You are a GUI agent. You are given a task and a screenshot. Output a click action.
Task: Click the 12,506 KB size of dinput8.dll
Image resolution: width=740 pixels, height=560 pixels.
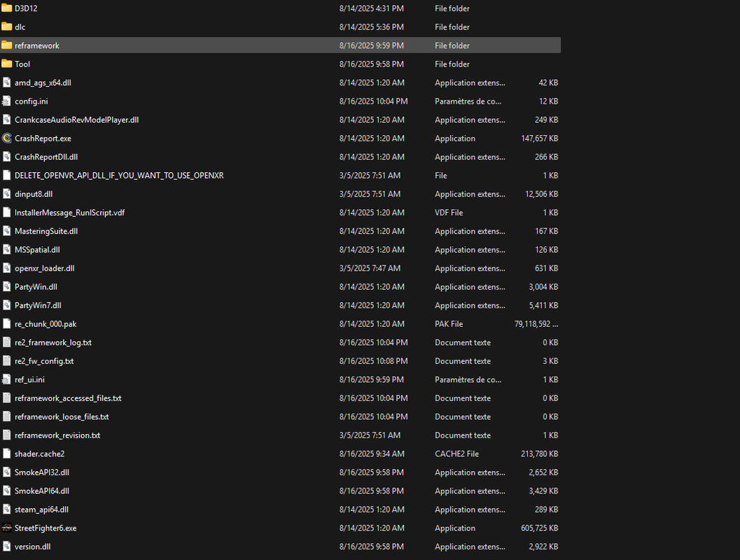(542, 194)
